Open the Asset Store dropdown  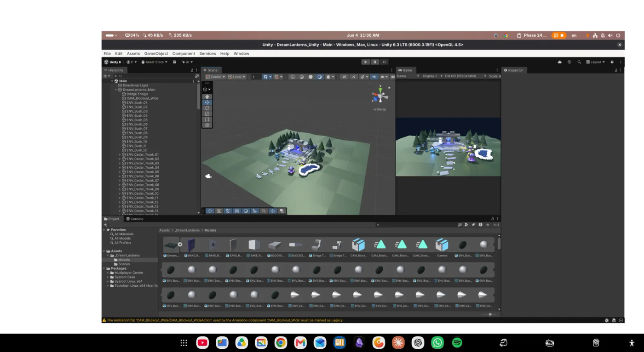[155, 62]
